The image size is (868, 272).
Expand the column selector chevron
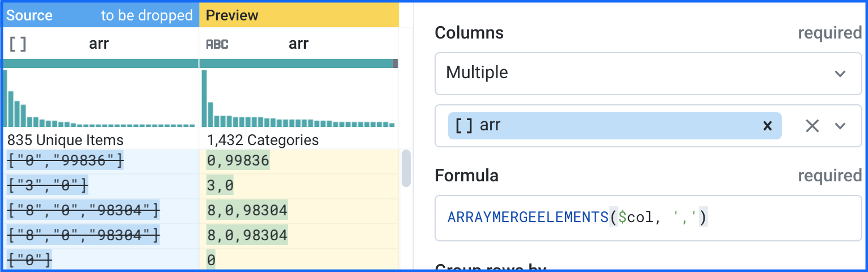coord(840,126)
